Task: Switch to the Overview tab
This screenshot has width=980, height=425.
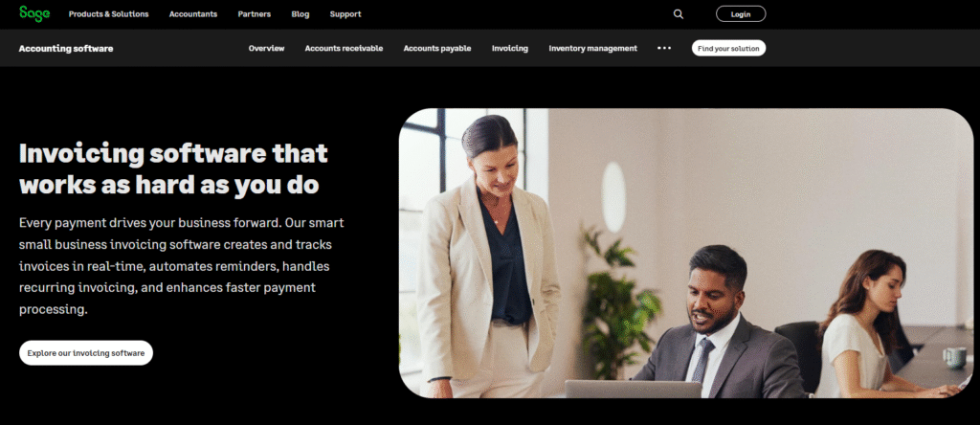Action: 266,48
